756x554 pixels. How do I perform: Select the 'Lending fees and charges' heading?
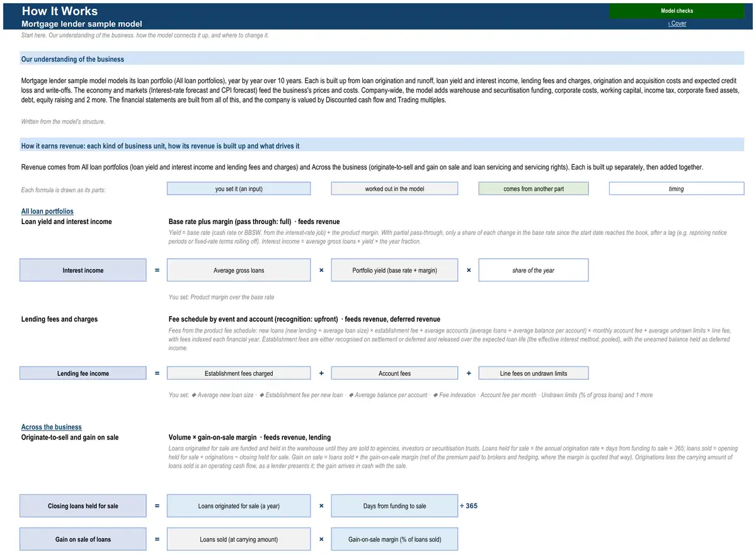coord(60,319)
